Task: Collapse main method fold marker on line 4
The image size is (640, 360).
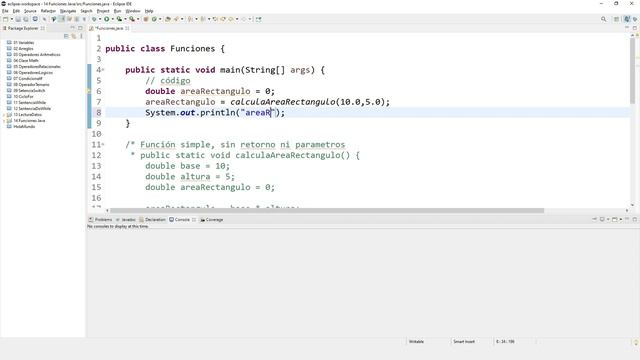Action: [103, 70]
